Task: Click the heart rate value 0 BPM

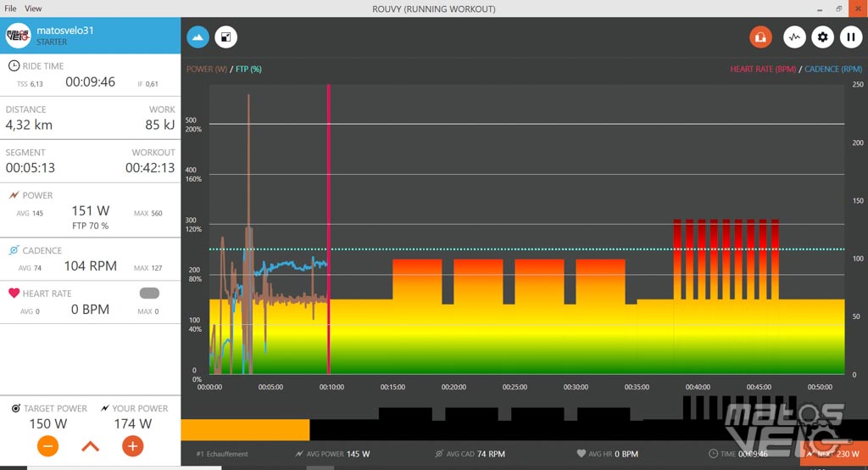Action: point(90,310)
